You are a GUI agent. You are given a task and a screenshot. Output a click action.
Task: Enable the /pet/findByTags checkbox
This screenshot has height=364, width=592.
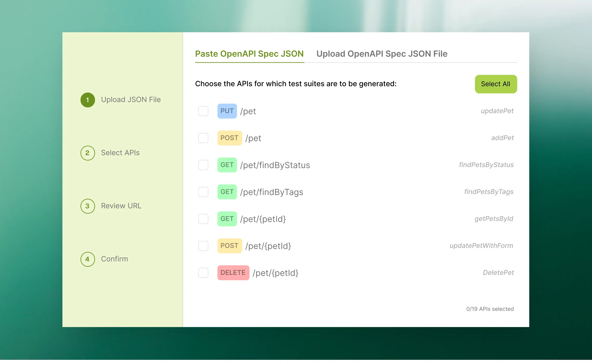203,192
